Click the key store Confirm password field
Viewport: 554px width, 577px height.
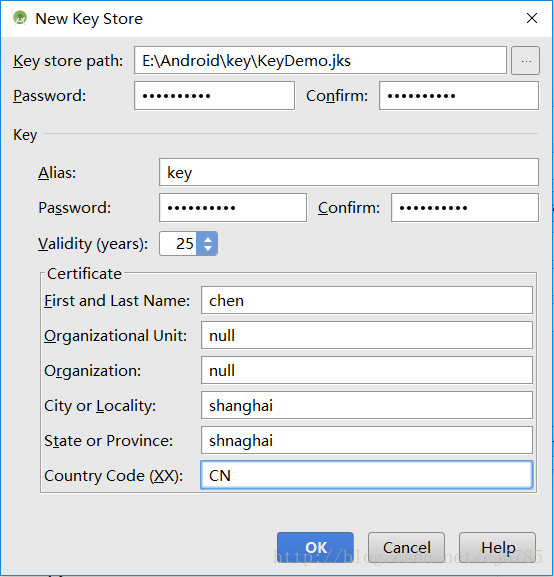click(x=459, y=96)
